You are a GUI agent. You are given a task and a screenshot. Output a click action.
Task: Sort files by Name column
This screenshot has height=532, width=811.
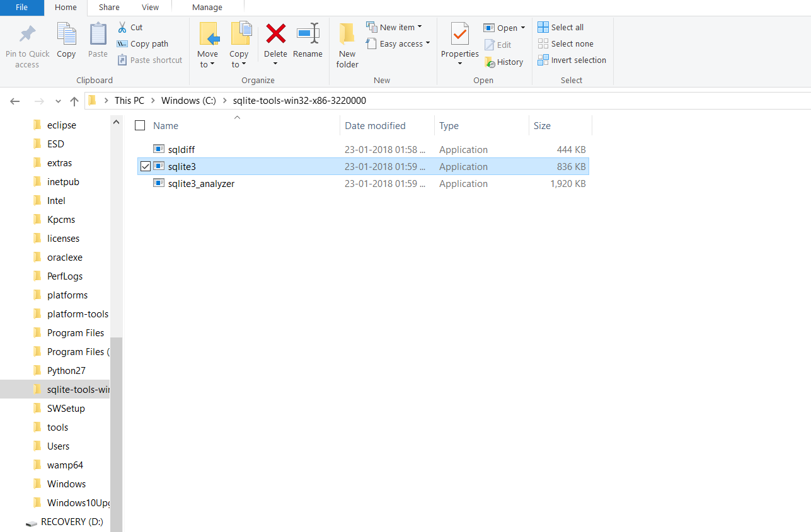[x=166, y=125]
